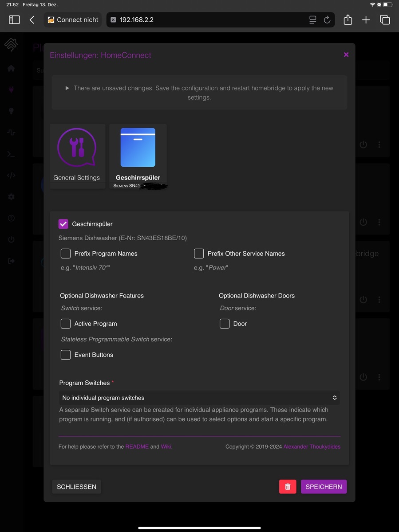
Task: Select the Geschirrspüler appliance tab
Action: (x=138, y=156)
